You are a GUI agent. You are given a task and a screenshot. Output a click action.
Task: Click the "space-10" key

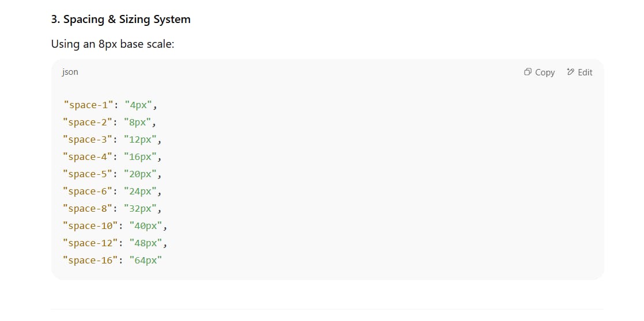pos(90,226)
